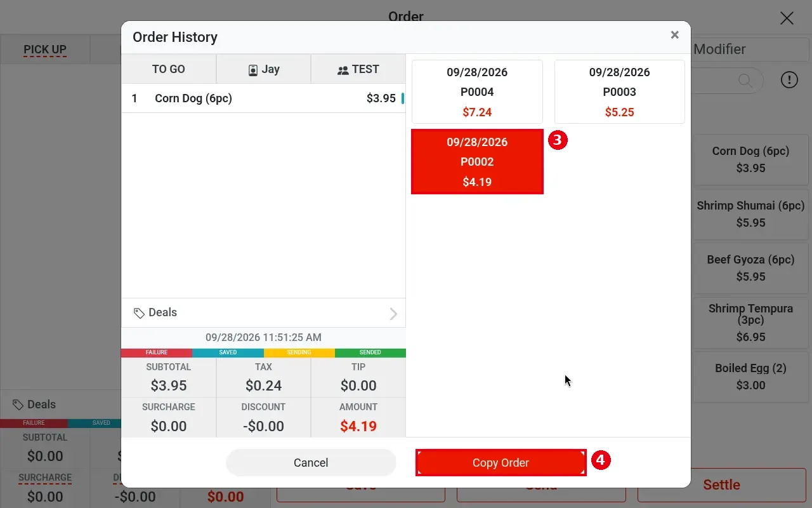
Task: Click the Order History dialog title
Action: (x=175, y=37)
